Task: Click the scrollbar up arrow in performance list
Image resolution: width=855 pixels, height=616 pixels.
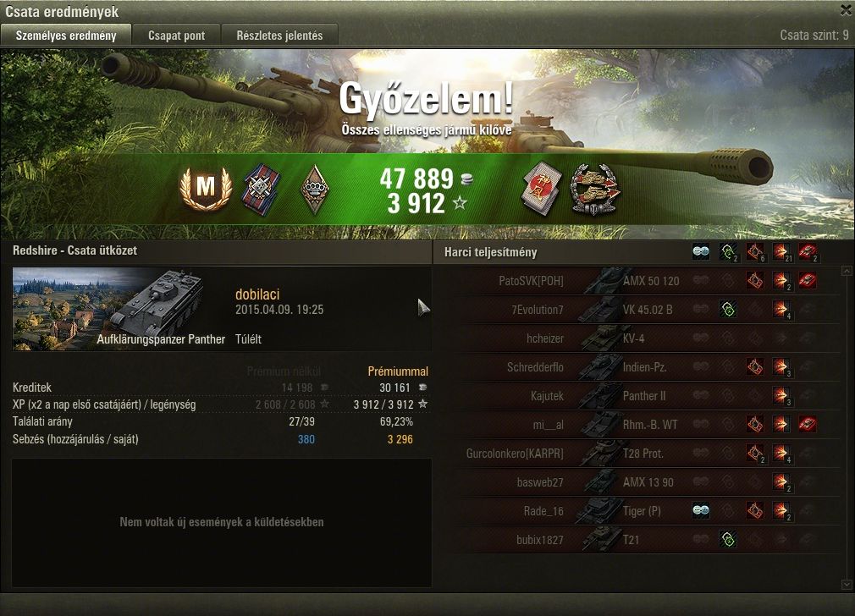Action: click(847, 271)
